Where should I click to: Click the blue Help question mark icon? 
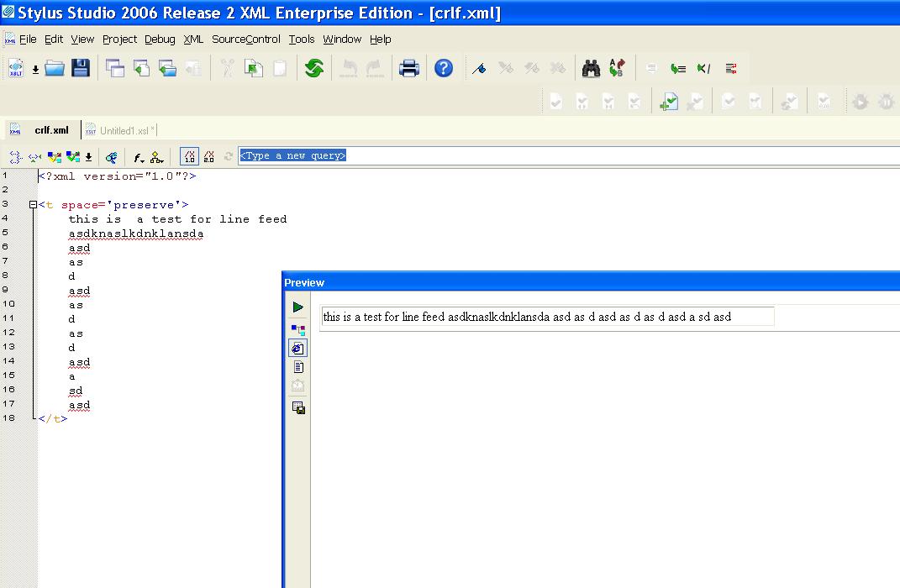[x=444, y=69]
